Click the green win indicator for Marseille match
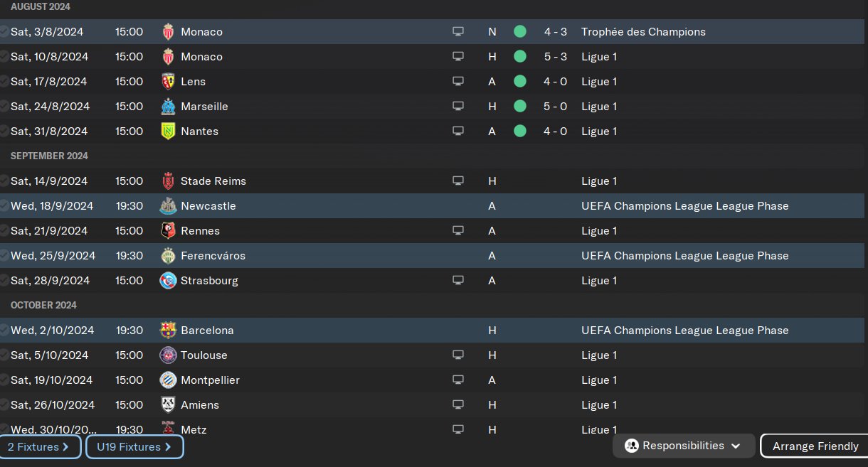Image resolution: width=868 pixels, height=467 pixels. coord(520,107)
